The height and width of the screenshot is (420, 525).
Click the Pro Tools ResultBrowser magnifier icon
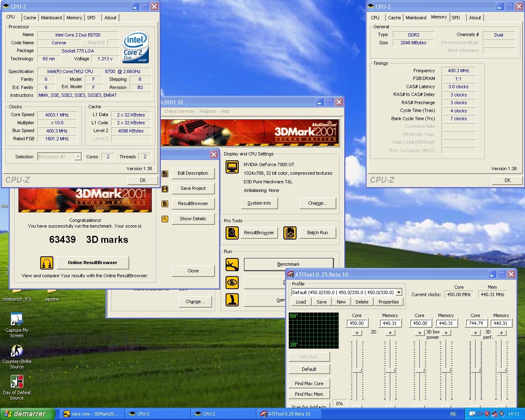[x=232, y=233]
